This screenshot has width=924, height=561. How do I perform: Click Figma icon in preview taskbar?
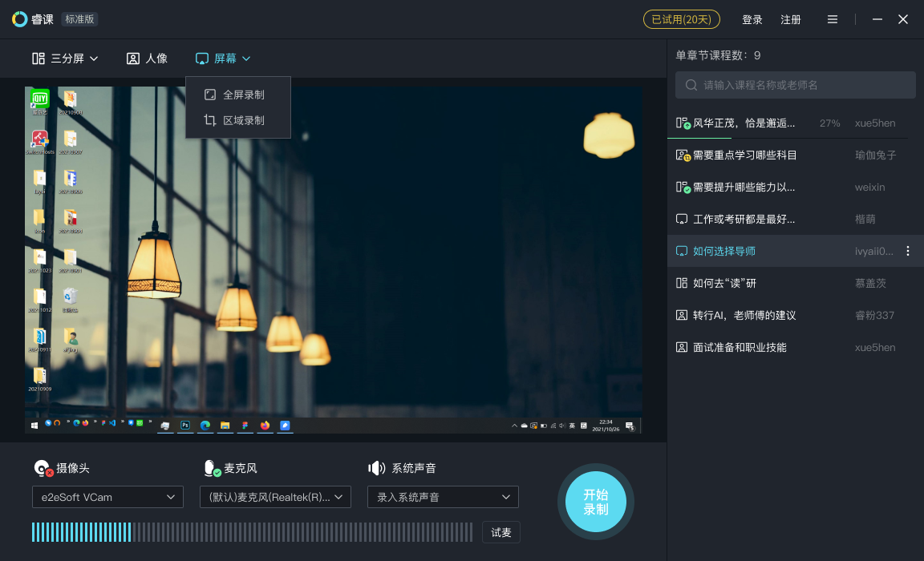[245, 425]
